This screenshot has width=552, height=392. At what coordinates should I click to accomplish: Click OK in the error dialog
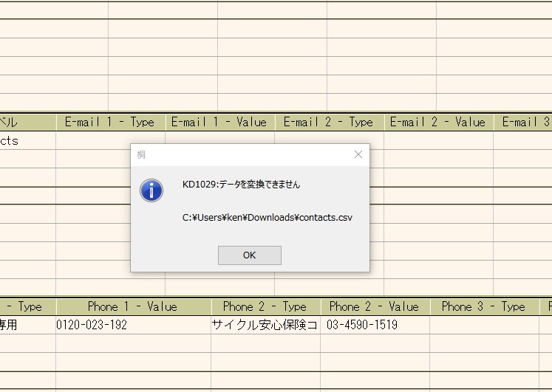click(x=249, y=255)
